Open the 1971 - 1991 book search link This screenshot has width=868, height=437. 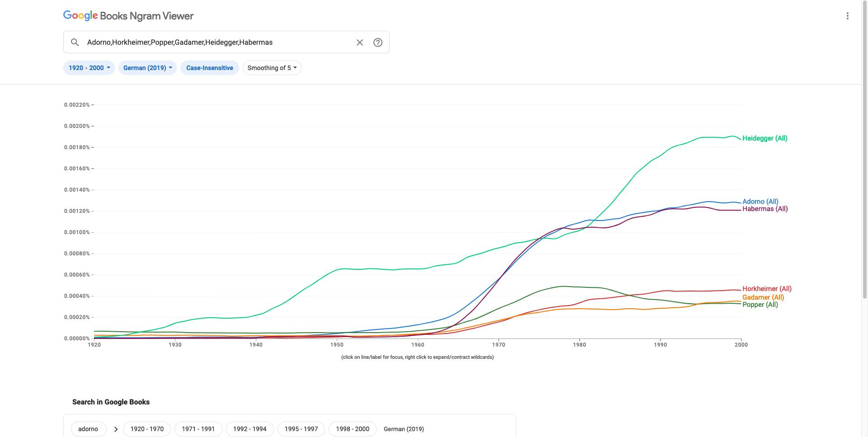[198, 429]
